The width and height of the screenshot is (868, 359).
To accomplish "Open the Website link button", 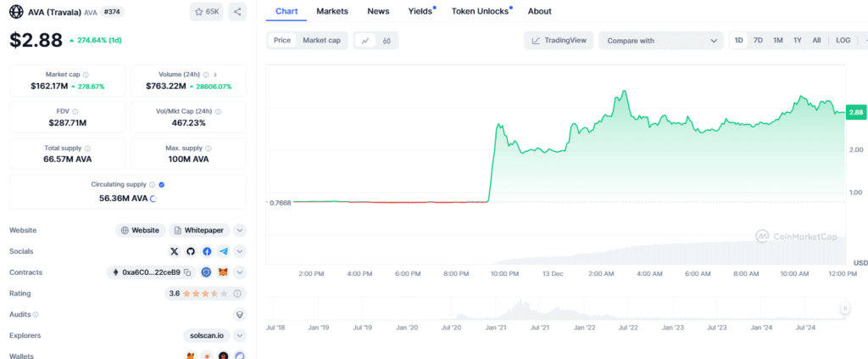I will tap(142, 231).
